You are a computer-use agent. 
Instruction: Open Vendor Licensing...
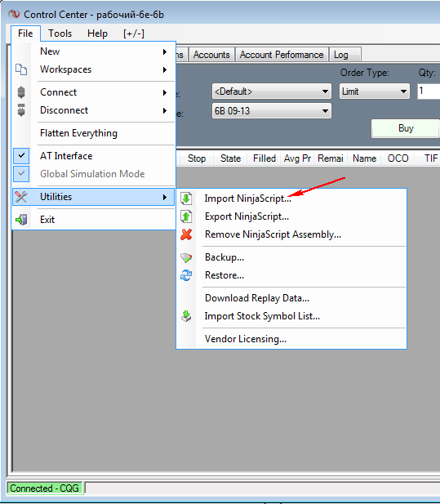pos(291,339)
